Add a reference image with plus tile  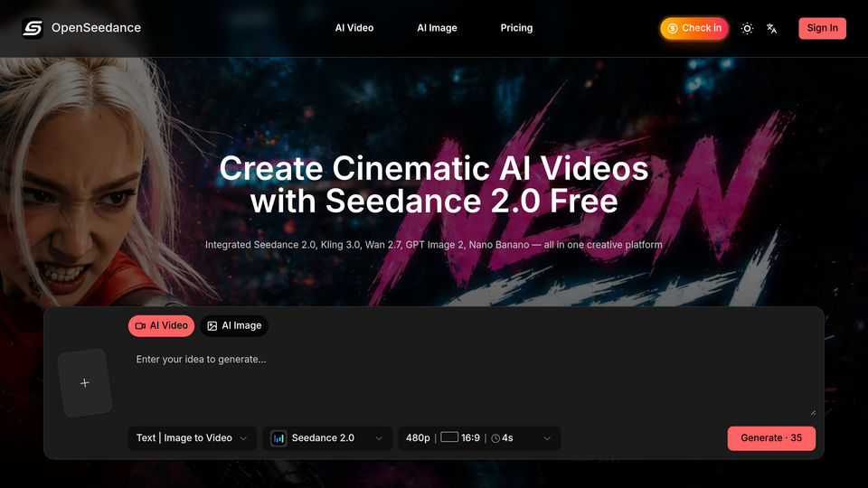click(x=85, y=383)
